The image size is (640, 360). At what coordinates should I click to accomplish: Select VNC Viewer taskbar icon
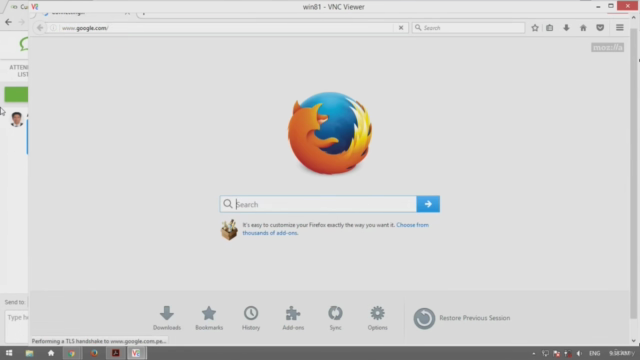pyautogui.click(x=136, y=353)
